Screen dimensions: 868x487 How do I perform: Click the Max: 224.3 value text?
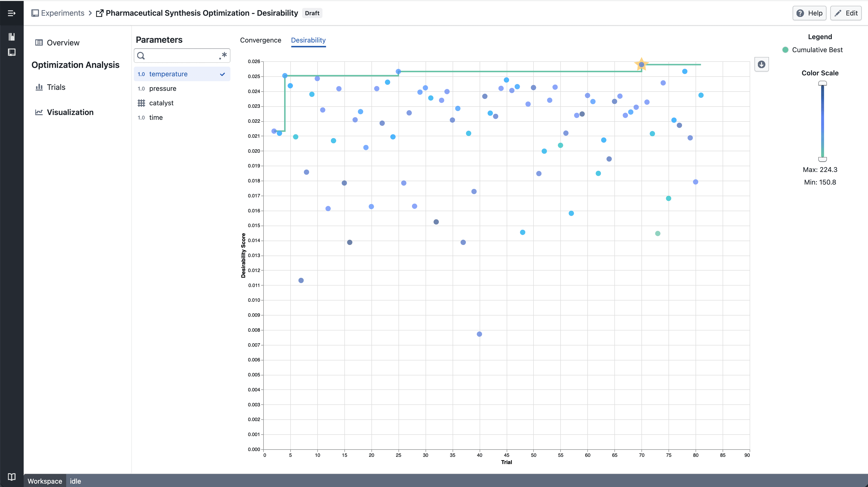click(820, 170)
